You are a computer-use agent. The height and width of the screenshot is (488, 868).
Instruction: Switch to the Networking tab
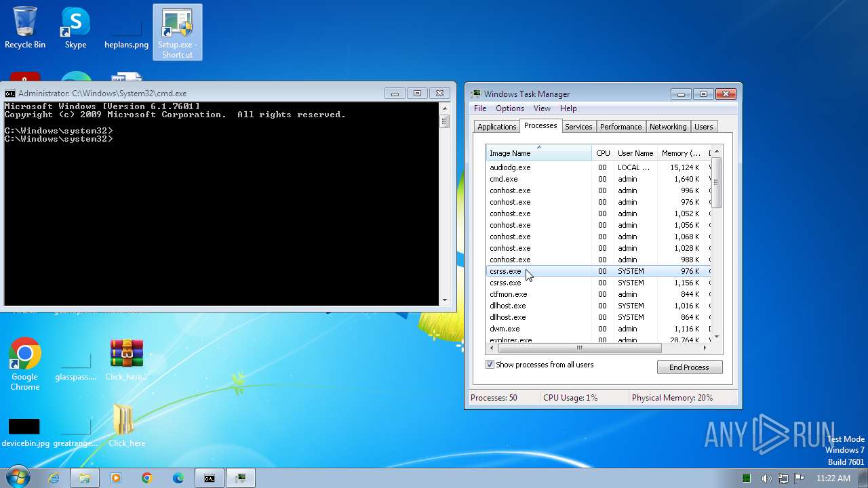click(x=668, y=127)
